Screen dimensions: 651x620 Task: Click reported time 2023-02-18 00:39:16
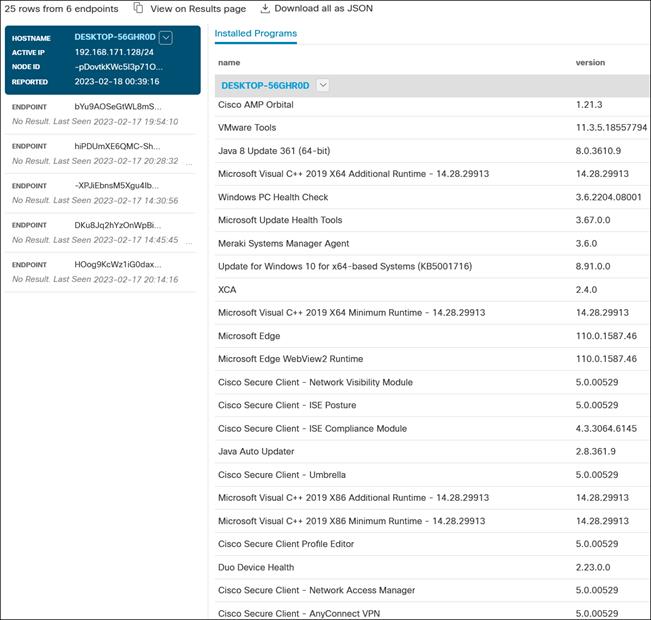[x=117, y=81]
